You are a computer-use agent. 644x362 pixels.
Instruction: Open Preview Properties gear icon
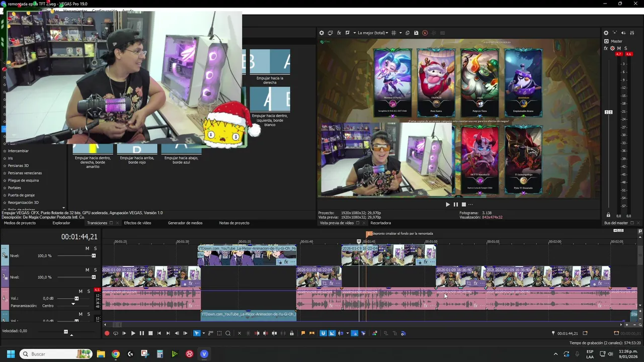pyautogui.click(x=321, y=33)
